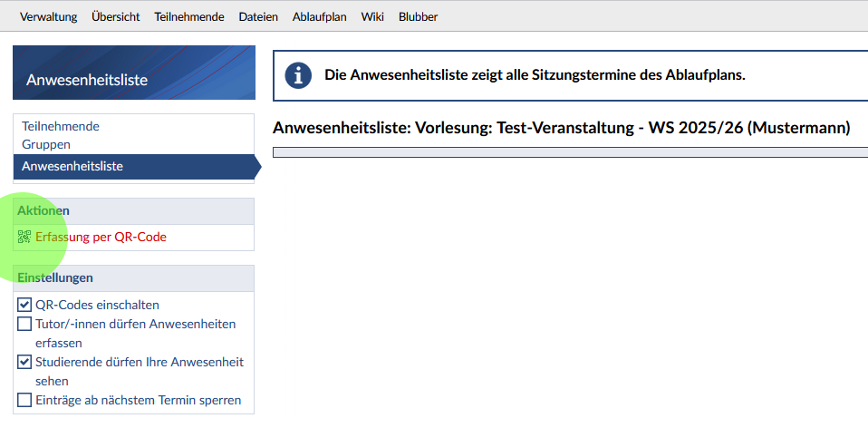Enable 'Tutor/-innen dürfen Anwesenheiten erfassen' checkbox
This screenshot has width=868, height=428.
click(x=24, y=324)
